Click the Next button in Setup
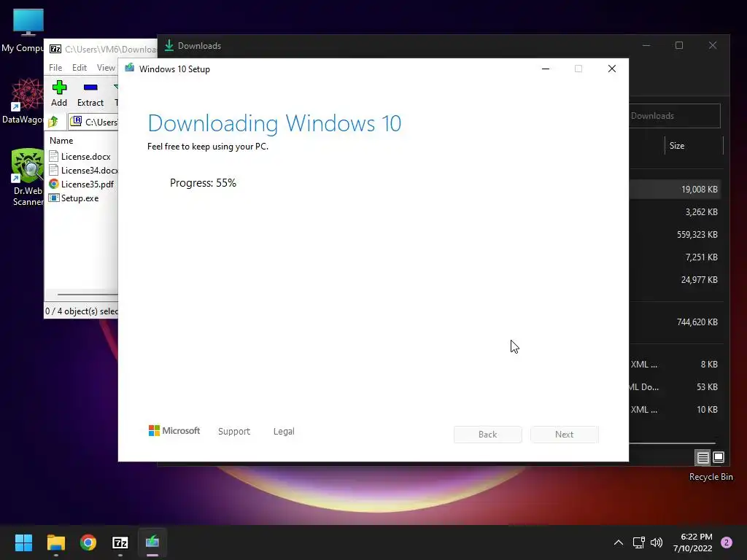747x560 pixels. pyautogui.click(x=565, y=435)
